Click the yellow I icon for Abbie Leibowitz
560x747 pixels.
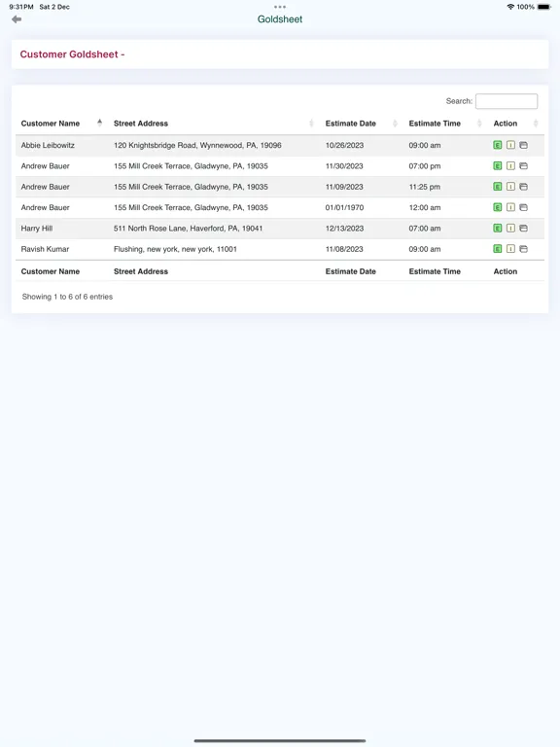[x=510, y=145]
